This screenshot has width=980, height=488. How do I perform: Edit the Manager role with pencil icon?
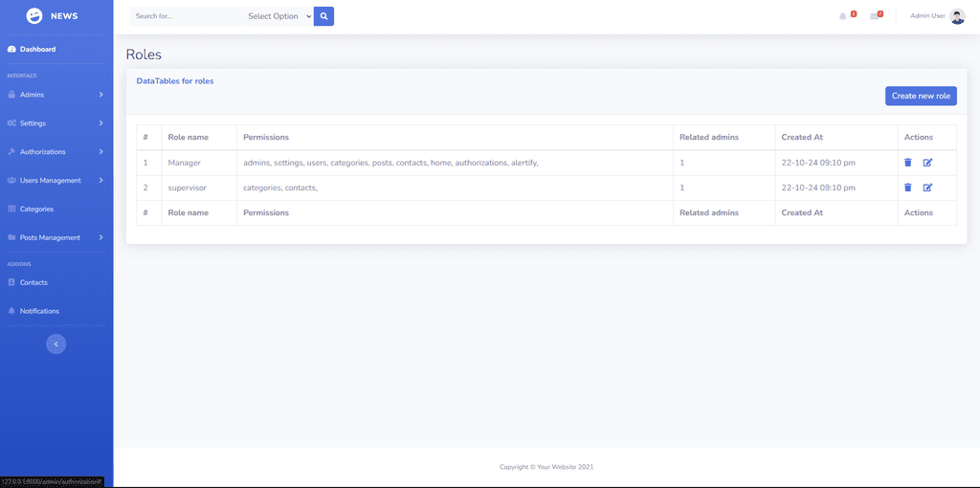927,163
